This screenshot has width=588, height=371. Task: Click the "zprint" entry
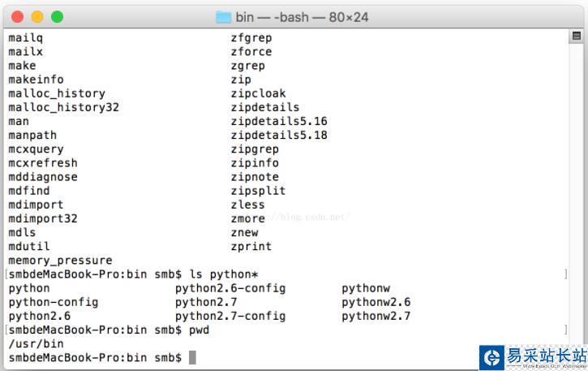251,246
